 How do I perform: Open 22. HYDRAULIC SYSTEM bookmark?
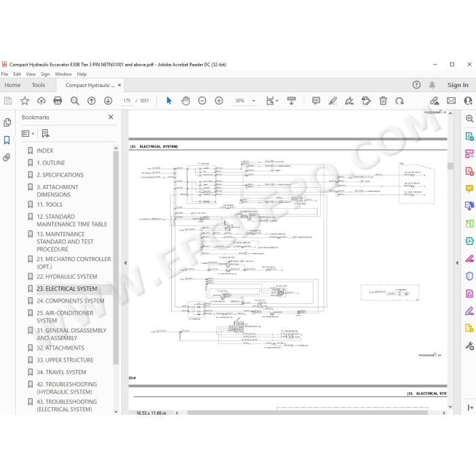point(67,277)
